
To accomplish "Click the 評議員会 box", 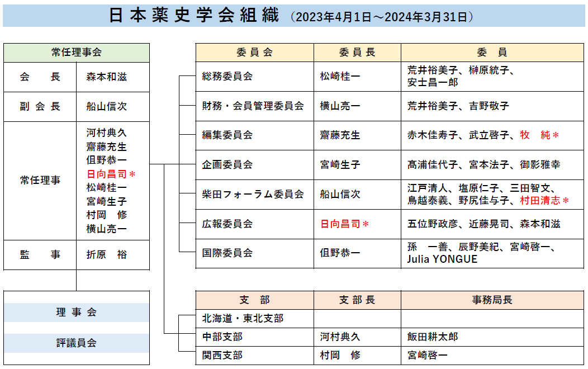I will (x=77, y=343).
